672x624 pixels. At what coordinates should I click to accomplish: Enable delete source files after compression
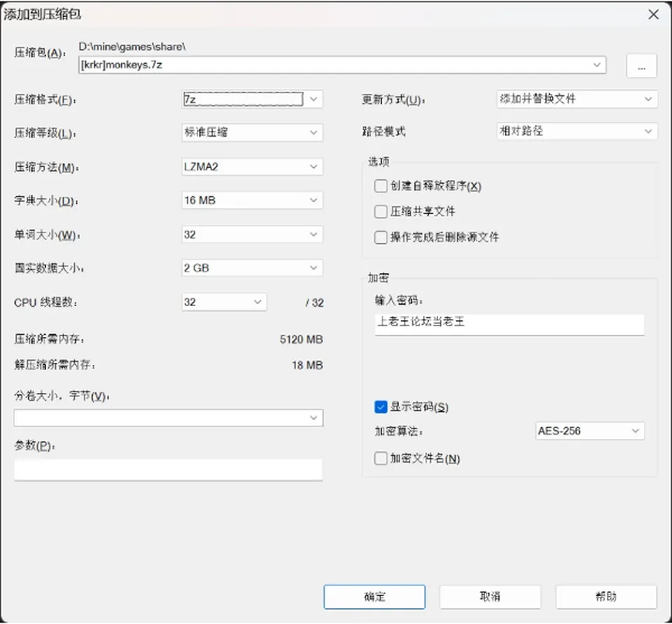point(381,237)
